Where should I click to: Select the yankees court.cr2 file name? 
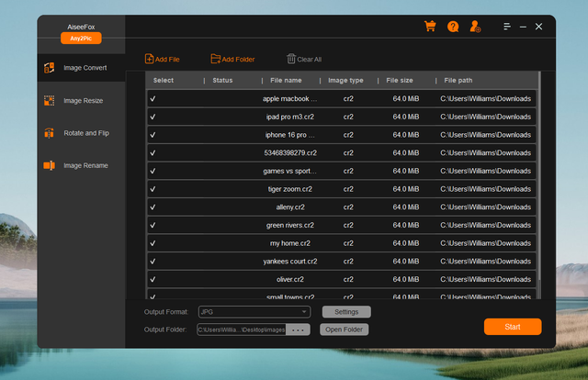coord(290,262)
